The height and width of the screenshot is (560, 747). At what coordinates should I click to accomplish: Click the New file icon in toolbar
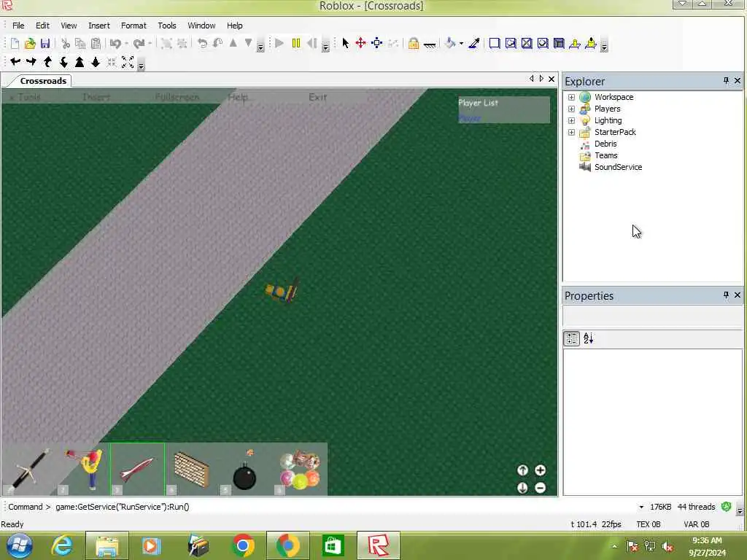[x=15, y=44]
